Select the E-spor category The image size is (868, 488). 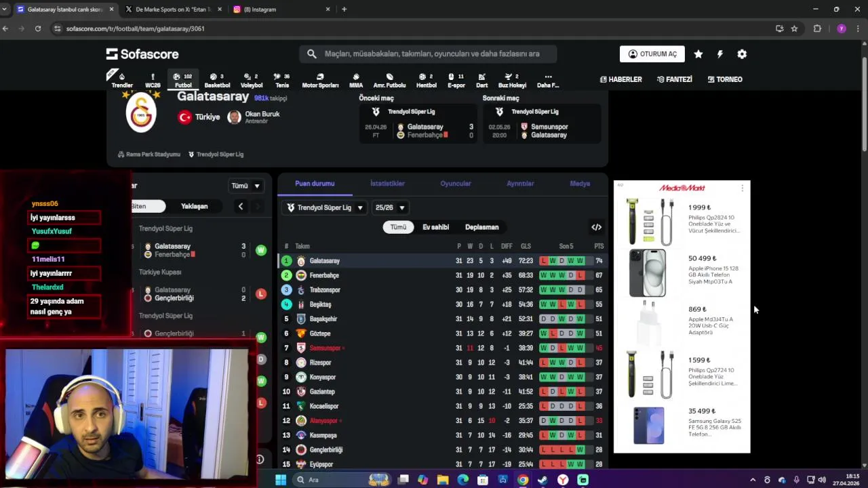click(456, 80)
